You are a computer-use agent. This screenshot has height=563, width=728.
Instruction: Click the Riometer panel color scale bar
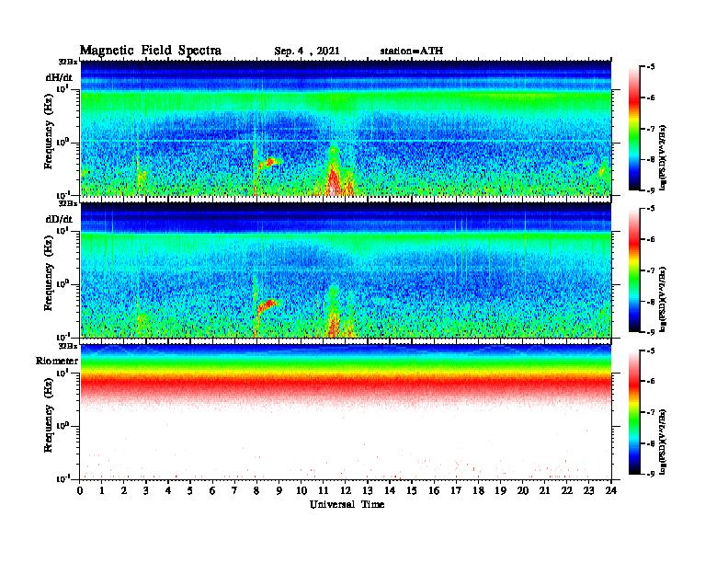[634, 412]
